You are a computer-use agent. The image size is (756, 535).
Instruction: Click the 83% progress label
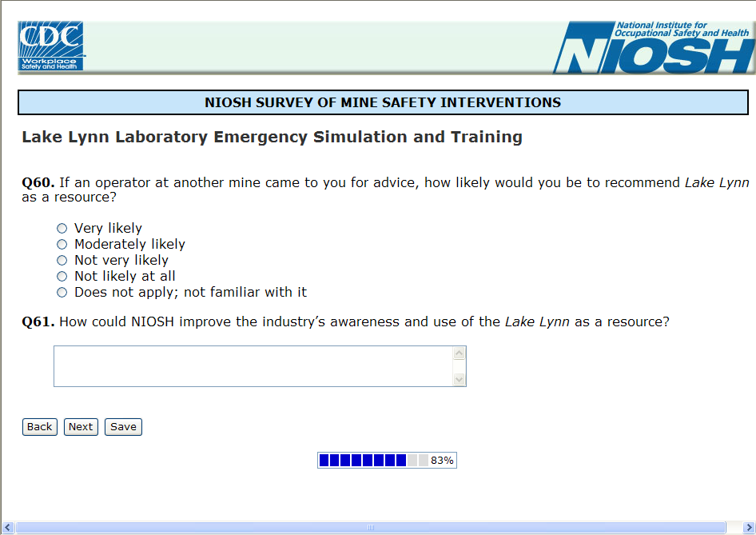pos(442,461)
